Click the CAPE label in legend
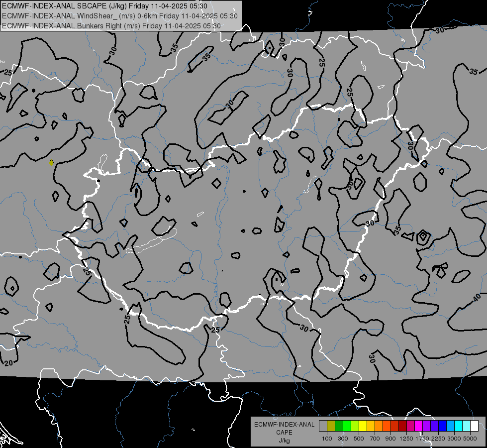Screen dimensions: 487x448 pyautogui.click(x=284, y=433)
